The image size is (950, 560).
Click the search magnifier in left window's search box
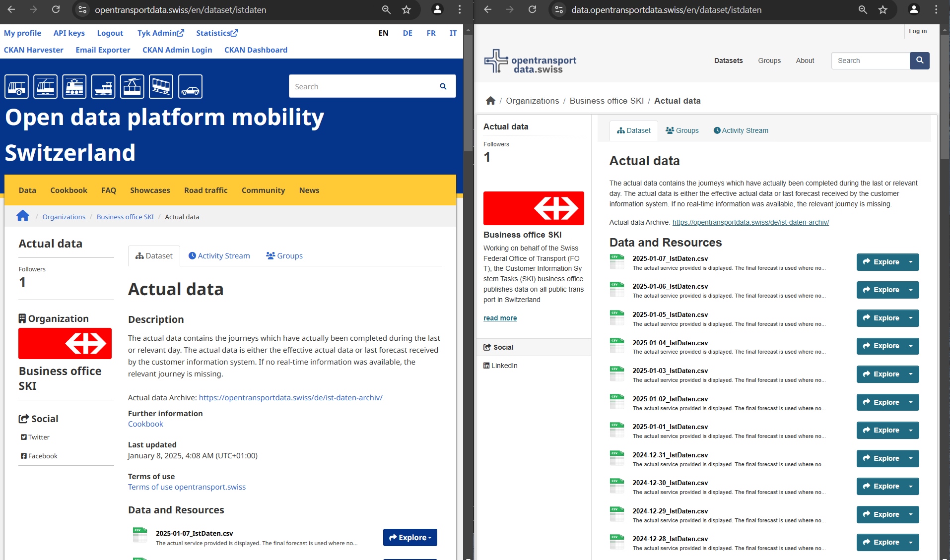click(x=443, y=86)
